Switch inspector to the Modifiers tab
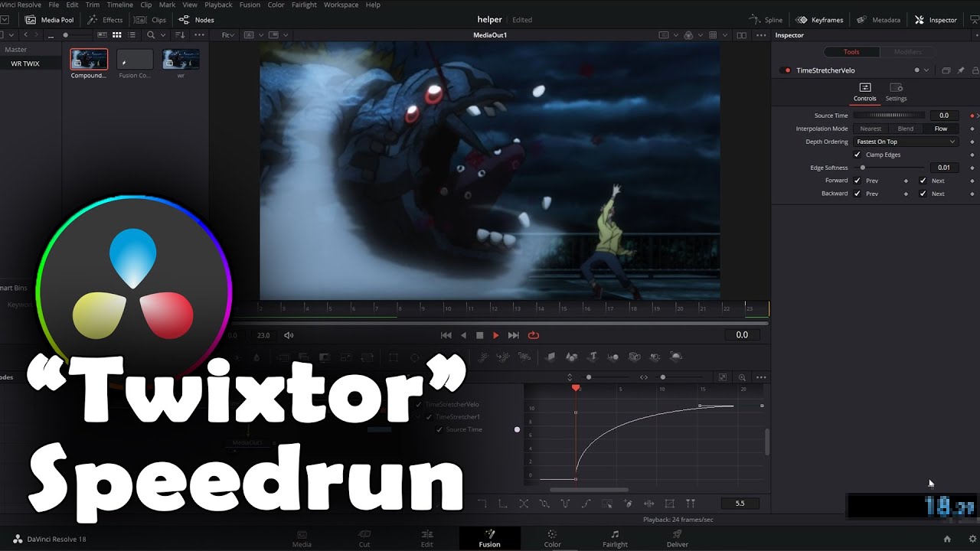Viewport: 980px width, 551px height. (907, 52)
